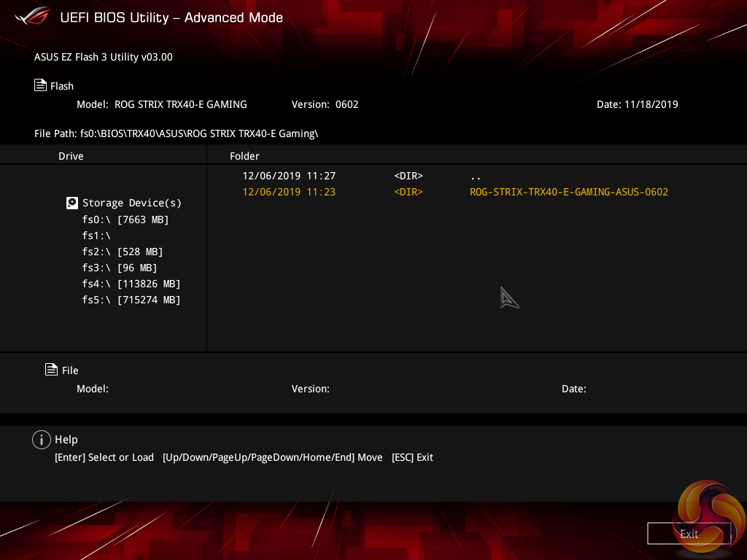Select drive fs2:\ [528 MB]

(123, 252)
